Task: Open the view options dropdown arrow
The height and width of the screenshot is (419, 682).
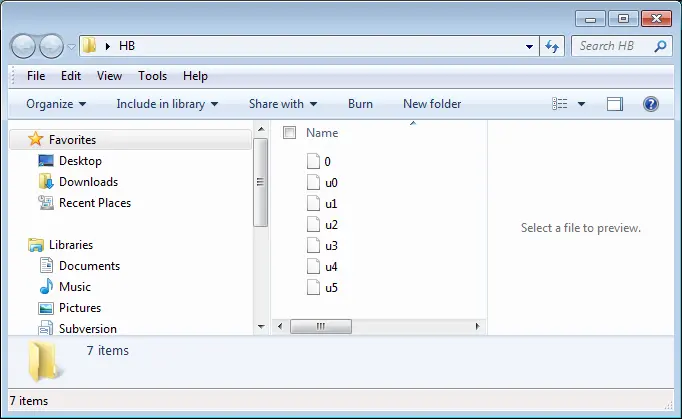Action: tap(581, 104)
